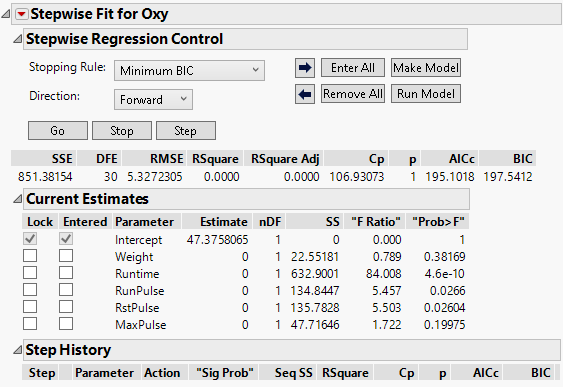This screenshot has height=387, width=563.
Task: Open the Direction dropdown showing Forward
Action: click(153, 99)
